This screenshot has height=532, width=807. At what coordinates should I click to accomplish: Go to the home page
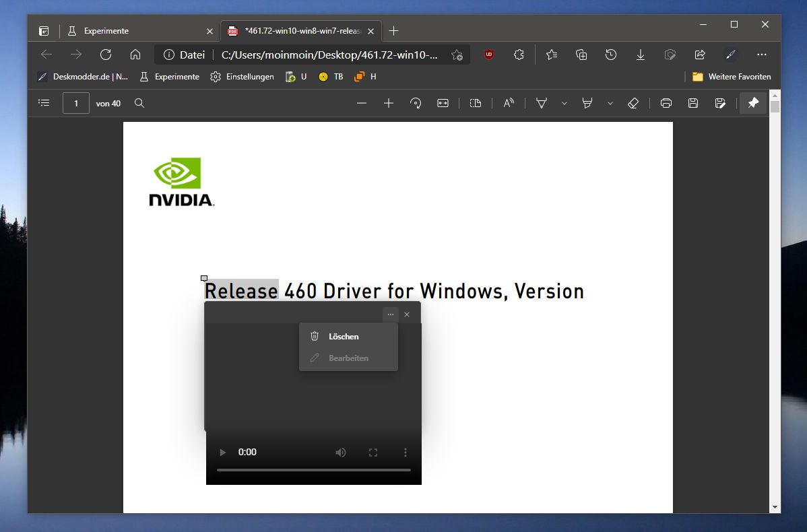click(135, 55)
